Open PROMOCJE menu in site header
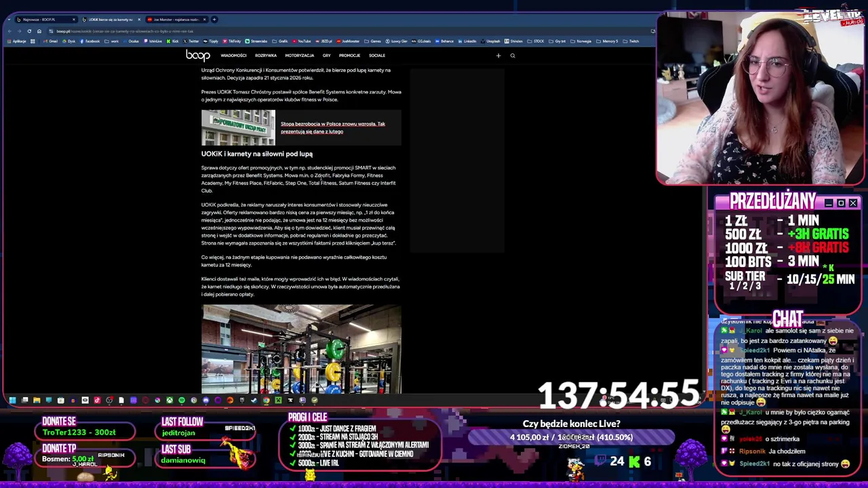Screen dimensions: 868x488 tap(349, 56)
